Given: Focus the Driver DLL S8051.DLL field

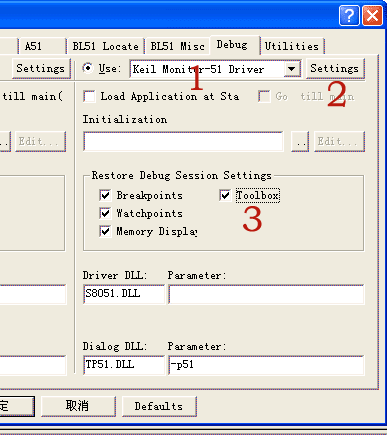Looking at the screenshot, I should [124, 294].
